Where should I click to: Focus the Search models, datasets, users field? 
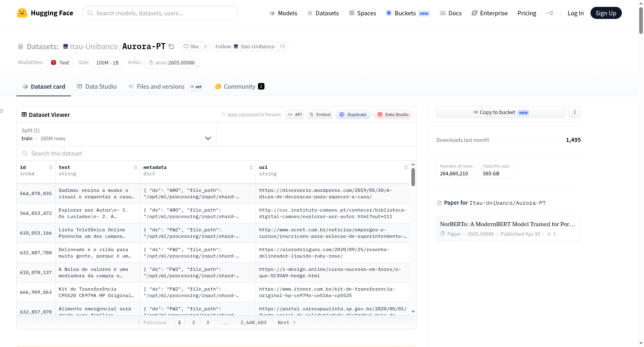pos(160,13)
